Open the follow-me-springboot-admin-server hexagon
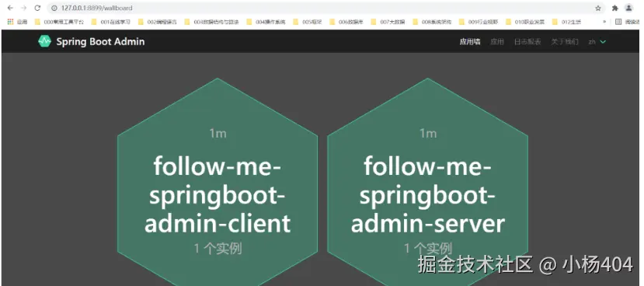The image size is (644, 286). click(x=427, y=182)
